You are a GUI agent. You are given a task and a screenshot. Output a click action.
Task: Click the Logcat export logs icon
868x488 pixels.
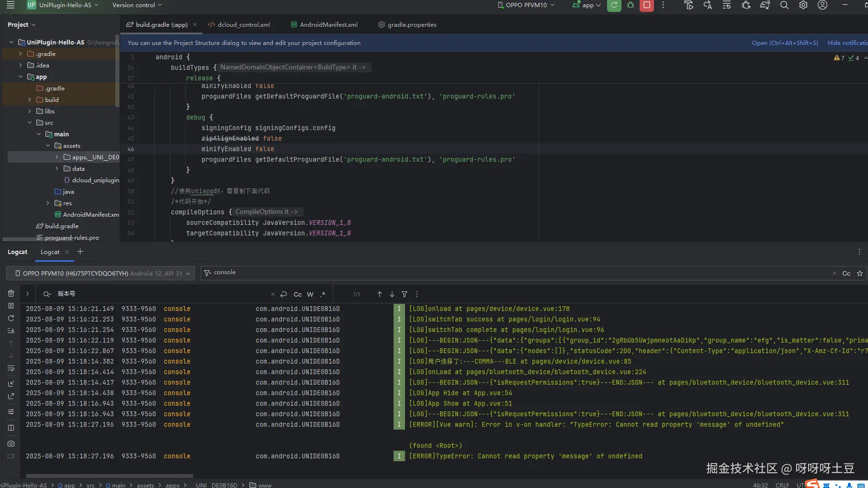[11, 396]
